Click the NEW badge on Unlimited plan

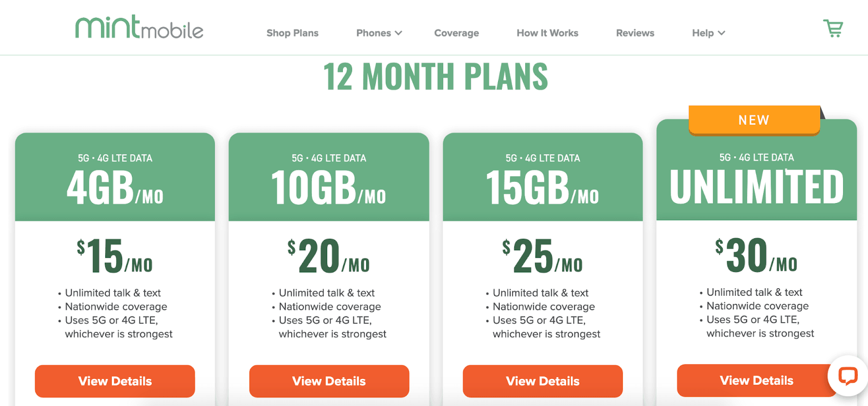754,120
